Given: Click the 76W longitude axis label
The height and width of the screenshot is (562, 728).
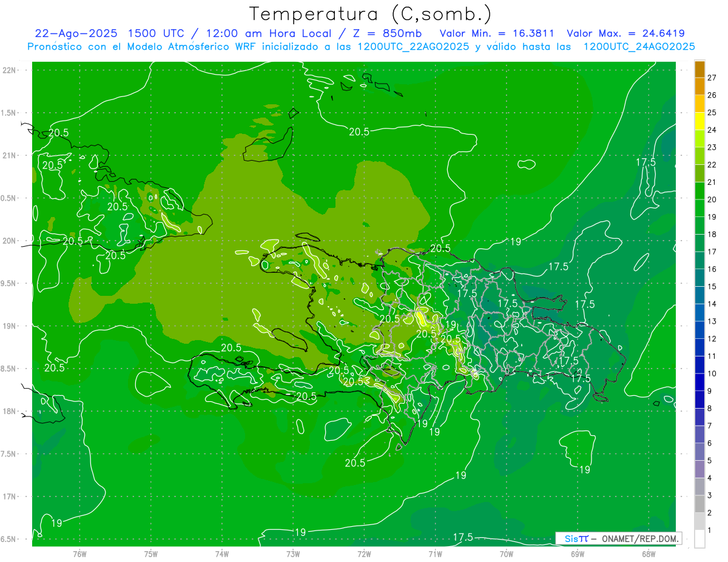Looking at the screenshot, I should (x=79, y=554).
